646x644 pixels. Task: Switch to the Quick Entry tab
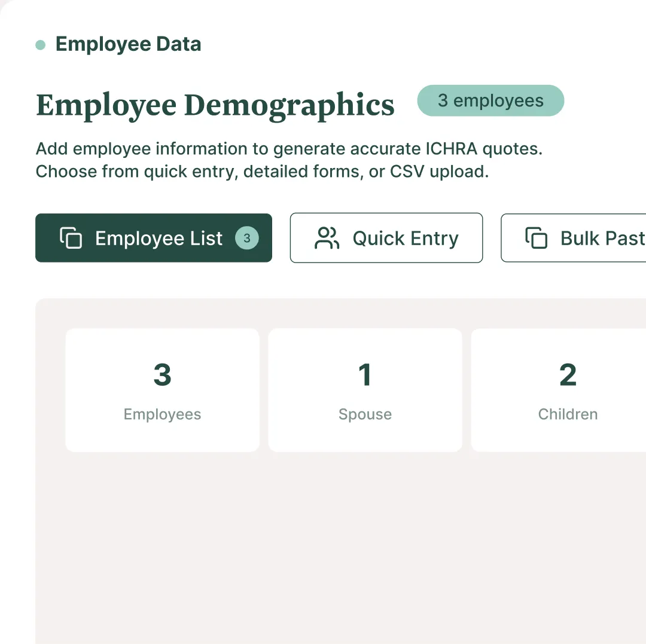coord(386,237)
